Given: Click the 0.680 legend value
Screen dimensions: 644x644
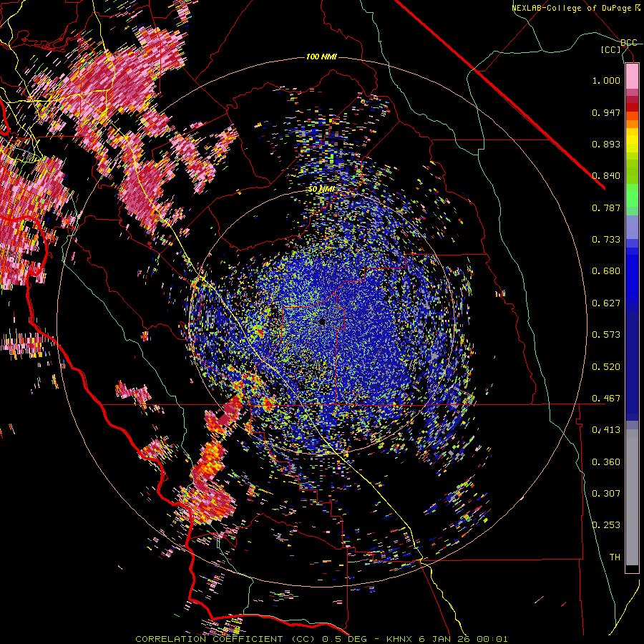Looking at the screenshot, I should (x=606, y=271).
